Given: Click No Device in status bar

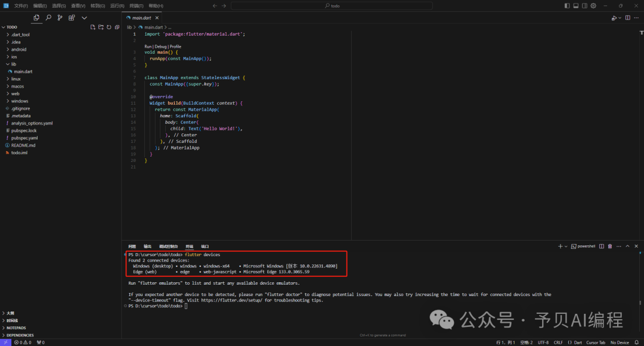Looking at the screenshot, I should pos(620,342).
